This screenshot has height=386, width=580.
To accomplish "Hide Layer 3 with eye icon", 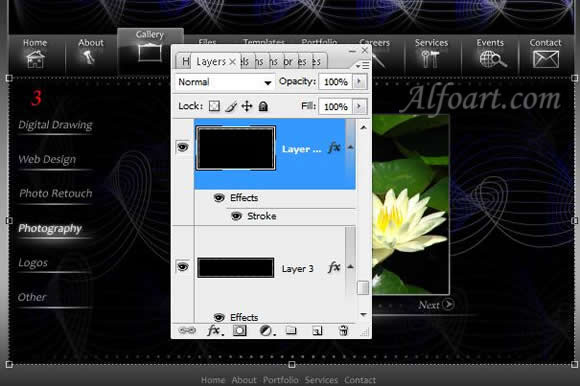I will click(x=182, y=267).
